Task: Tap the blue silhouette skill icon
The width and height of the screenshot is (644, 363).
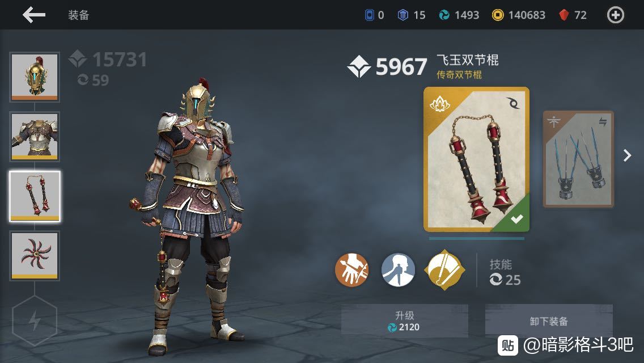Action: (398, 269)
